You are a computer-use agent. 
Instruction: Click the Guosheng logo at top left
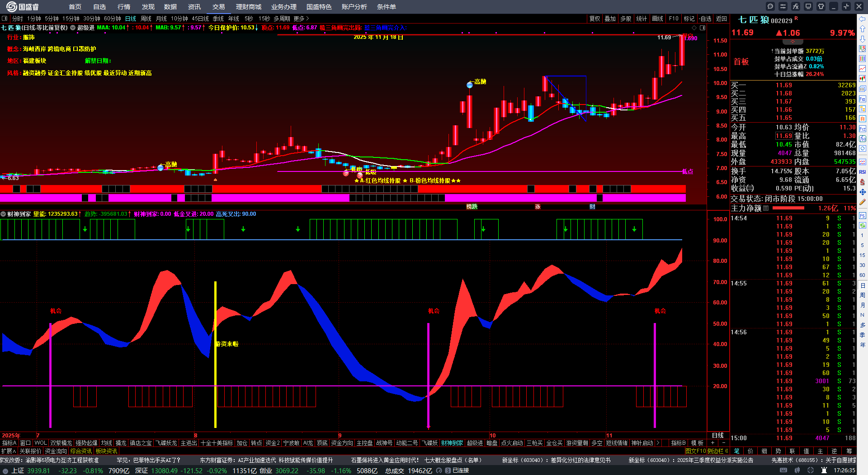(x=23, y=7)
